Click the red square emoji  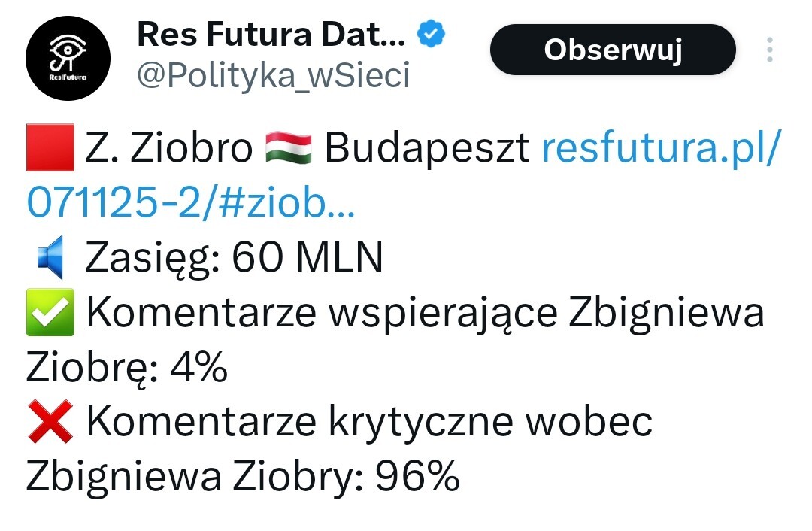(x=50, y=149)
